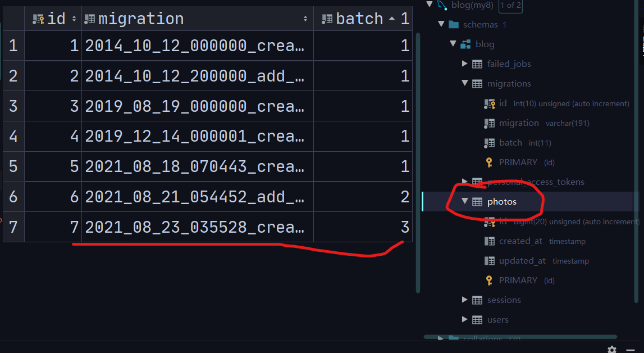Sort by the migration column header

point(198,19)
